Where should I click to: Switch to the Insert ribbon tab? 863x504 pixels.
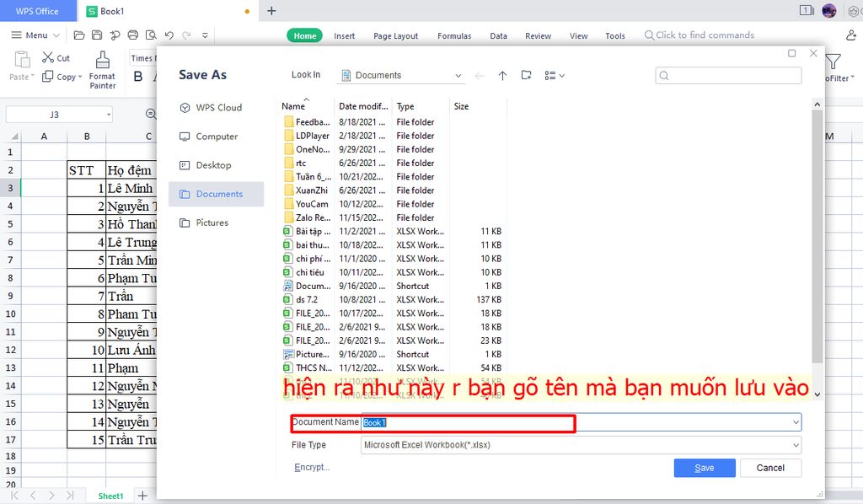(x=344, y=35)
